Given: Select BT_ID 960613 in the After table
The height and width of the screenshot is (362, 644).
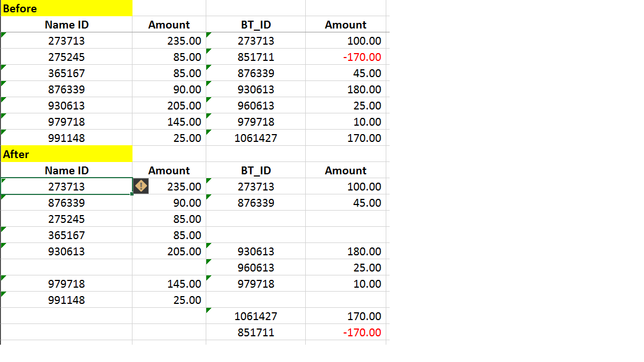Looking at the screenshot, I should 255,268.
